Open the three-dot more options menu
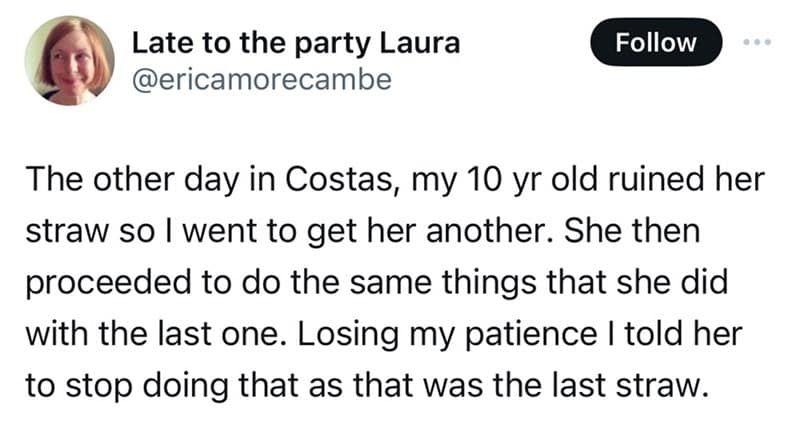800x436 pixels. 759,42
